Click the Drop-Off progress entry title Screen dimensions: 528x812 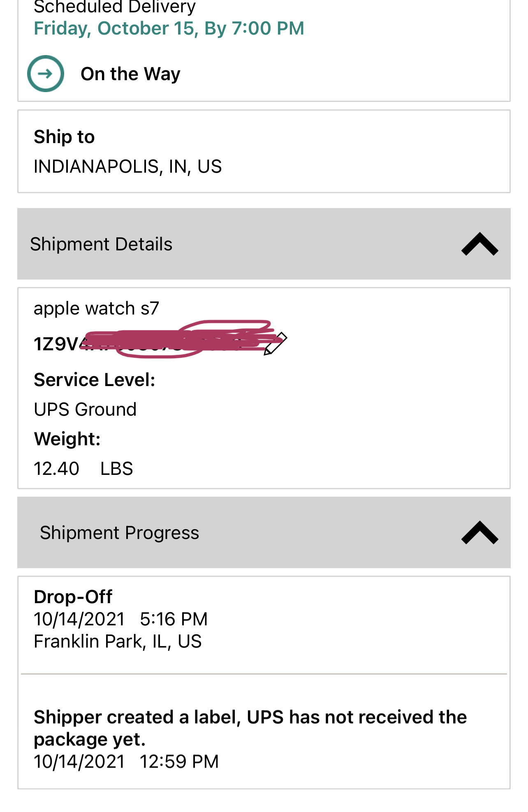click(x=73, y=597)
